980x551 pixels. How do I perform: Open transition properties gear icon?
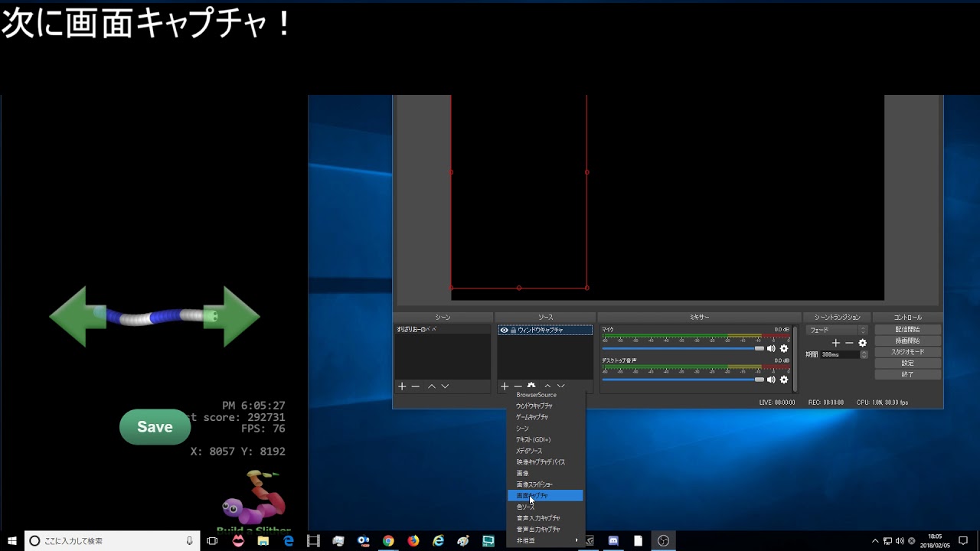[863, 343]
